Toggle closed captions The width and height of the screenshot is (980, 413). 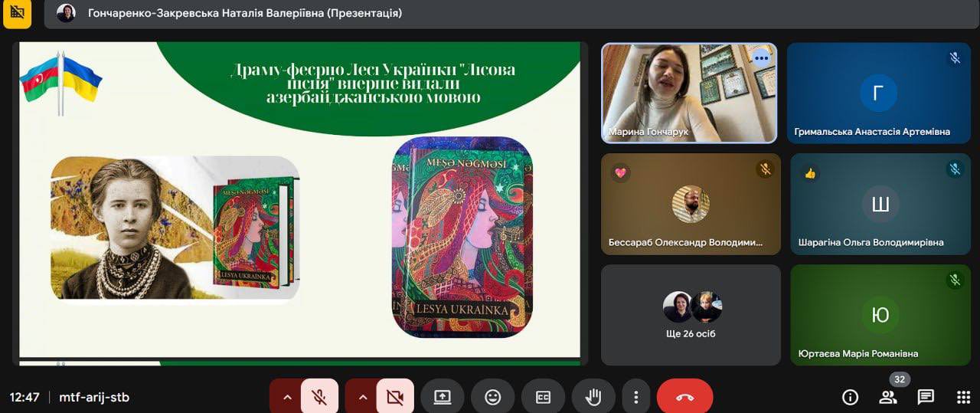click(543, 397)
